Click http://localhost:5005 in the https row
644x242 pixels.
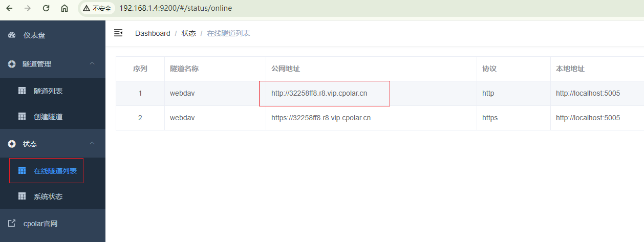pos(588,118)
